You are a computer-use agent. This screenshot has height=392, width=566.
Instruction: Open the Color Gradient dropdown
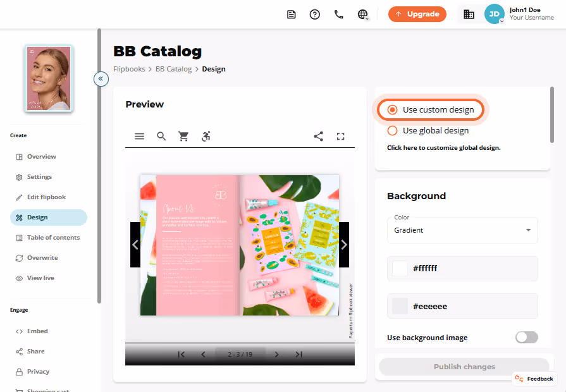click(462, 230)
